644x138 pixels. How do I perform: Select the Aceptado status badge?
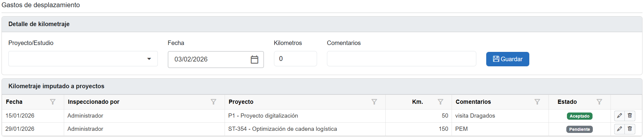coord(580,116)
